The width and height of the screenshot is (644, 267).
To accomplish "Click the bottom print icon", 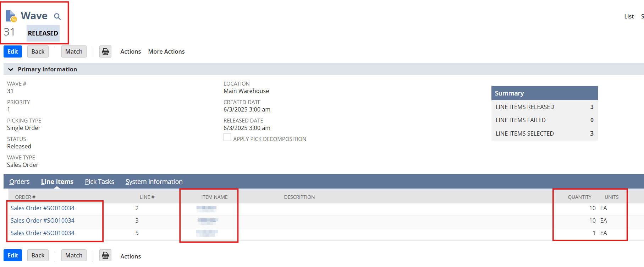I will pyautogui.click(x=105, y=255).
